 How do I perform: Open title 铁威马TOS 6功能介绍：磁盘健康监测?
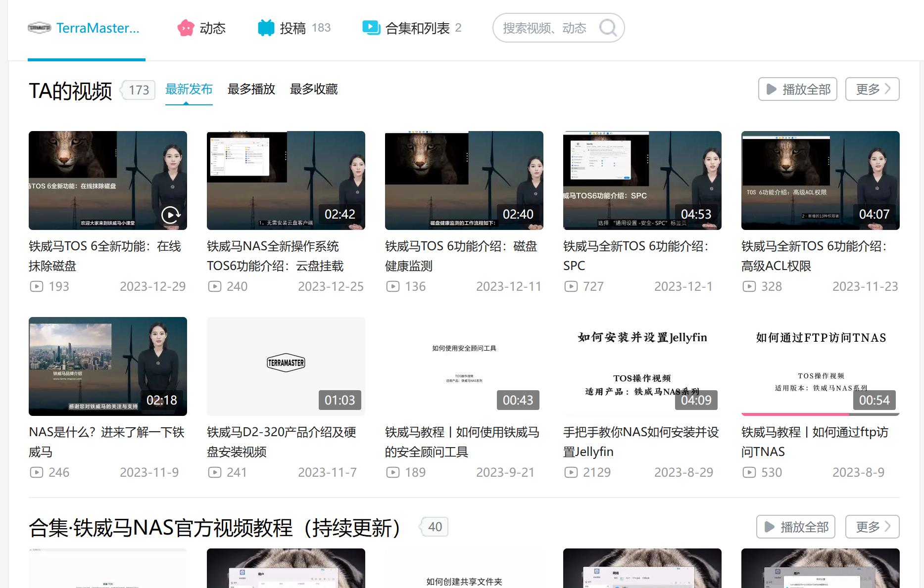(461, 256)
